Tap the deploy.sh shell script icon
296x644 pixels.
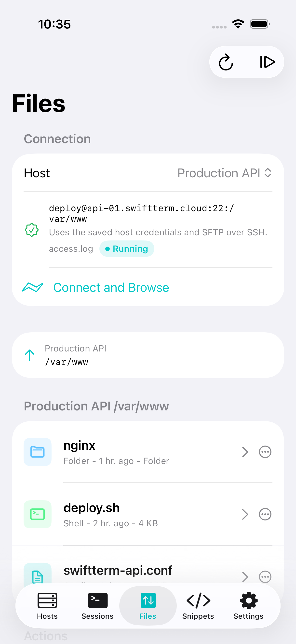tap(38, 514)
